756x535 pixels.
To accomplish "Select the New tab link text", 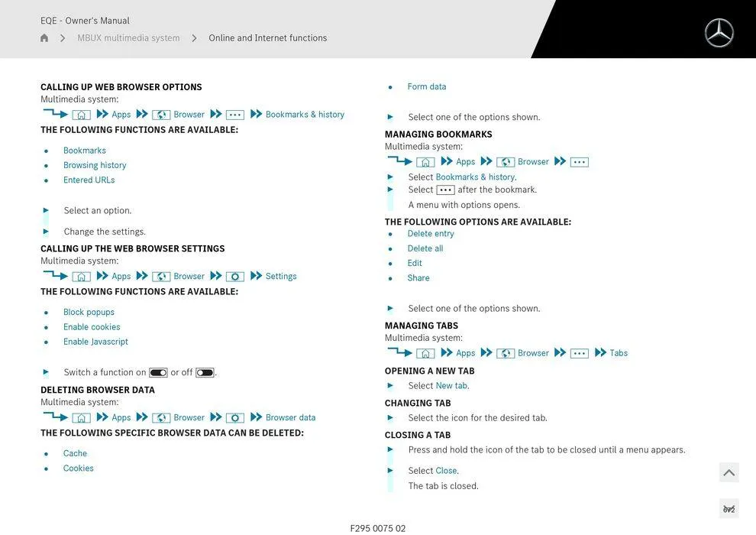I will [x=451, y=386].
